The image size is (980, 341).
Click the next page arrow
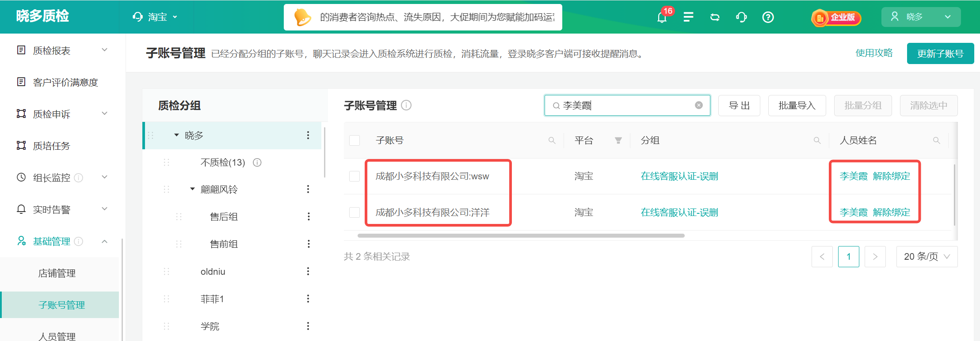click(x=875, y=257)
